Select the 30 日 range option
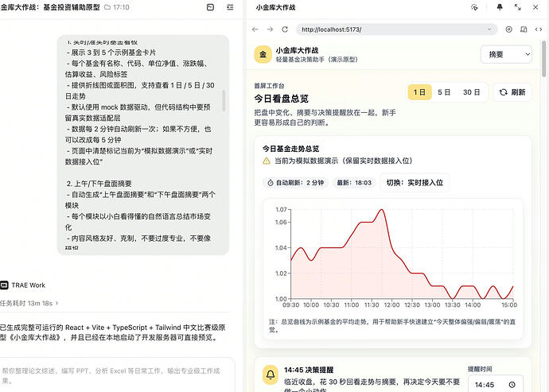 click(x=471, y=92)
